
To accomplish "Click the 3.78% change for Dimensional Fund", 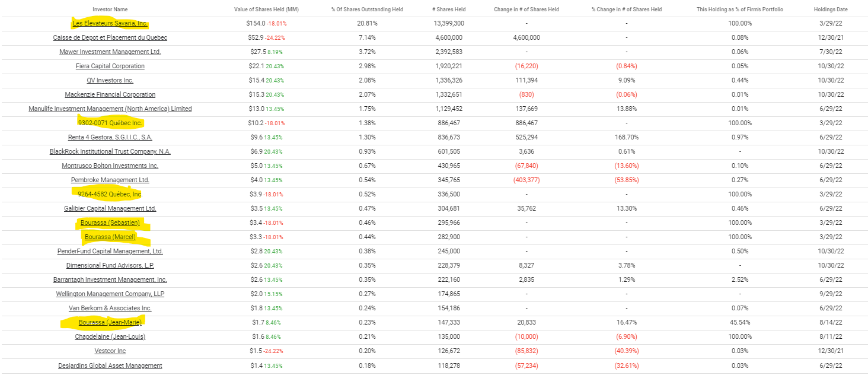I will (627, 265).
